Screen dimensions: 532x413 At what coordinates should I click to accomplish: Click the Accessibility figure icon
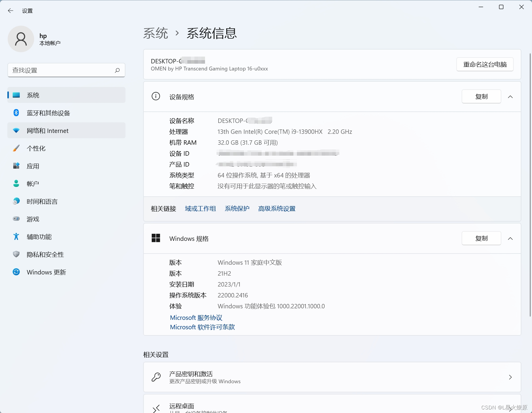16,236
